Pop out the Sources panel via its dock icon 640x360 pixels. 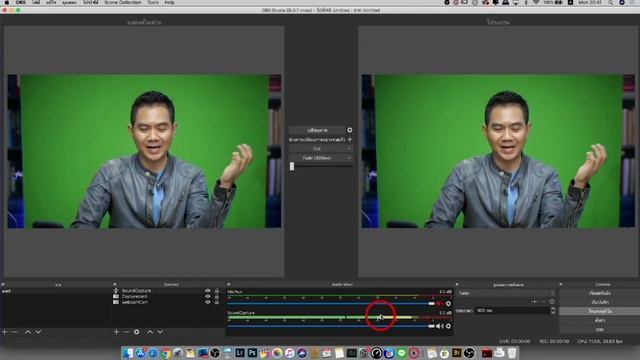(x=115, y=284)
